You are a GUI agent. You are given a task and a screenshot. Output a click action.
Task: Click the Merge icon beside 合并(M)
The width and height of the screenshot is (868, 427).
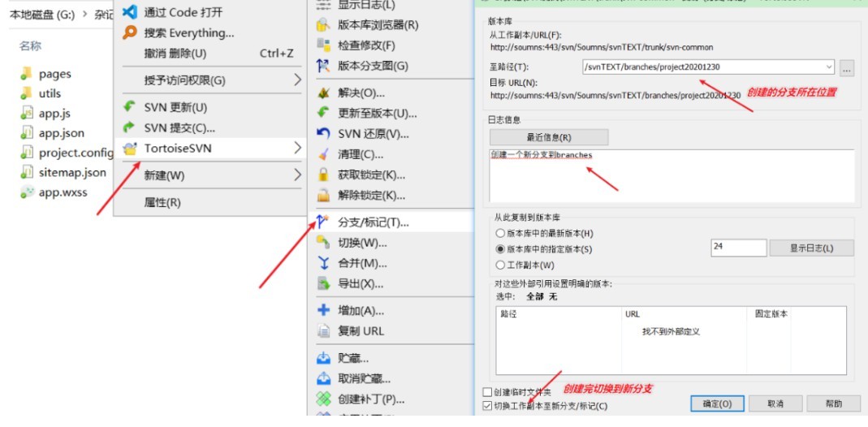pyautogui.click(x=322, y=263)
